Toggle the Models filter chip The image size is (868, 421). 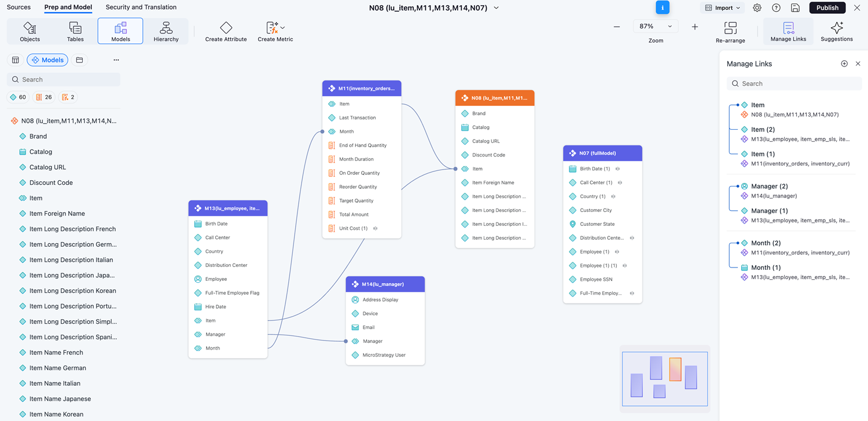[47, 60]
